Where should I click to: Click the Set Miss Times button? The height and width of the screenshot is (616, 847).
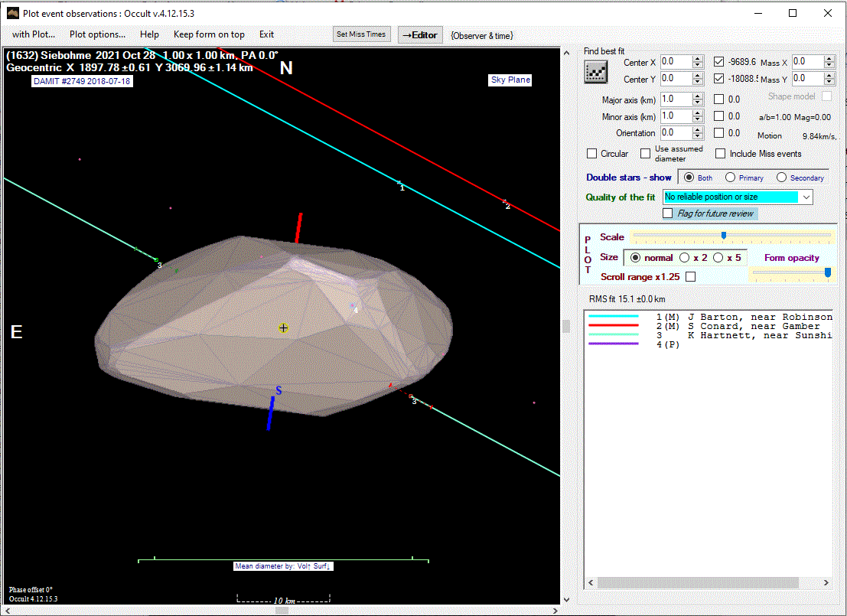(361, 34)
